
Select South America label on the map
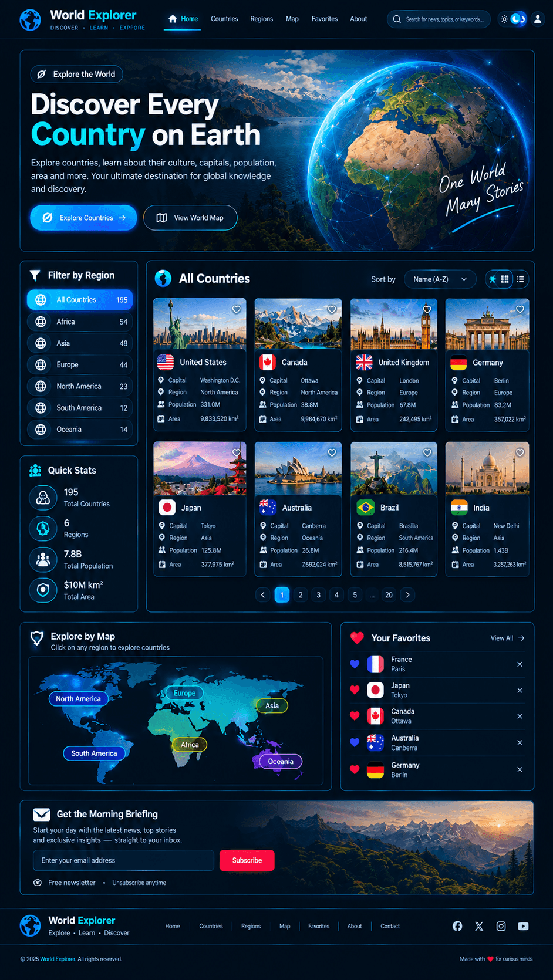click(94, 753)
